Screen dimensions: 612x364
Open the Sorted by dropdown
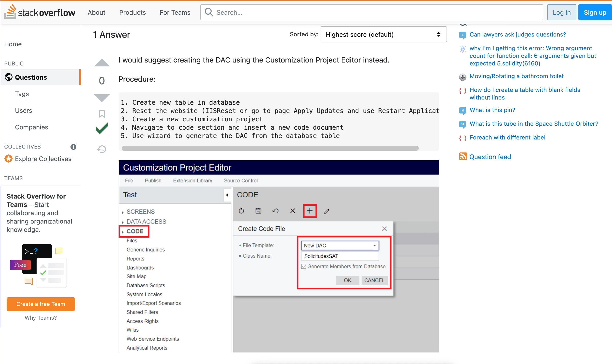(x=383, y=35)
